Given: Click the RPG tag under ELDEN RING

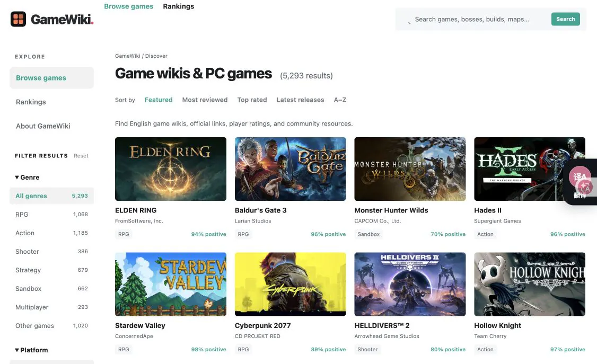Looking at the screenshot, I should coord(124,234).
